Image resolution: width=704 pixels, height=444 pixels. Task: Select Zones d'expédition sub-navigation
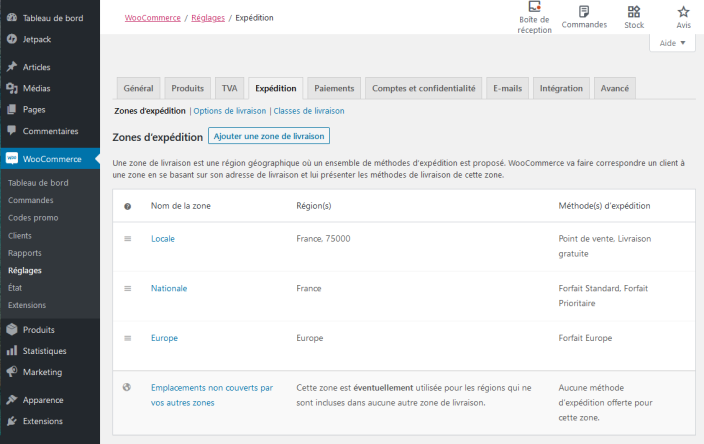(150, 111)
